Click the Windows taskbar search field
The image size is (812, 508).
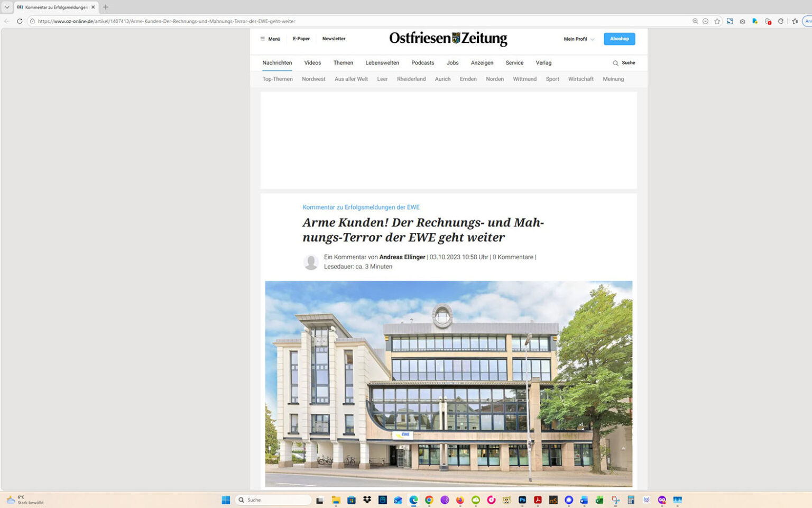(x=273, y=500)
